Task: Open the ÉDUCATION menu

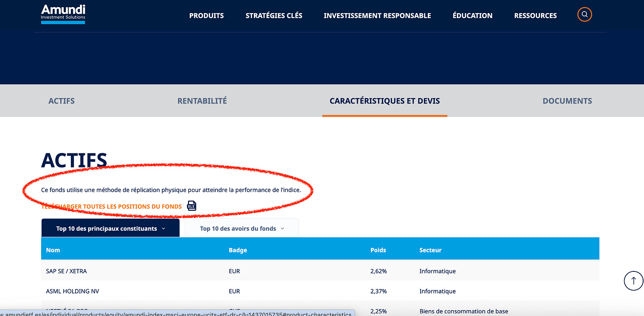Action: 472,15
